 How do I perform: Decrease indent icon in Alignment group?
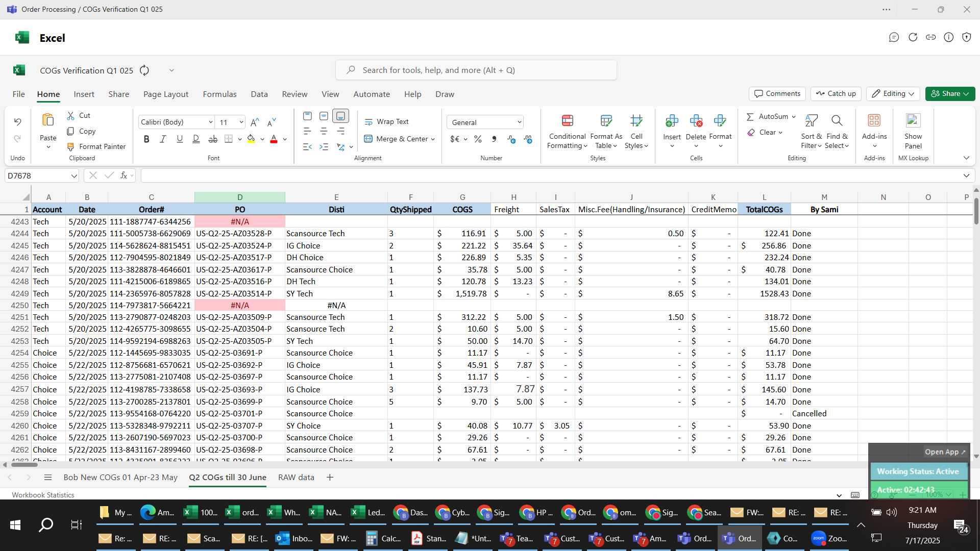click(x=307, y=147)
